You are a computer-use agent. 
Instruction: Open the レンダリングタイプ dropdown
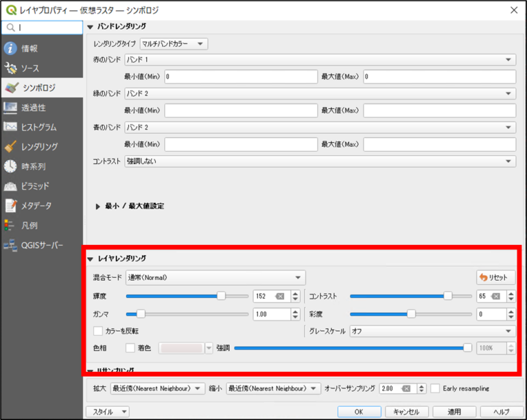[174, 44]
